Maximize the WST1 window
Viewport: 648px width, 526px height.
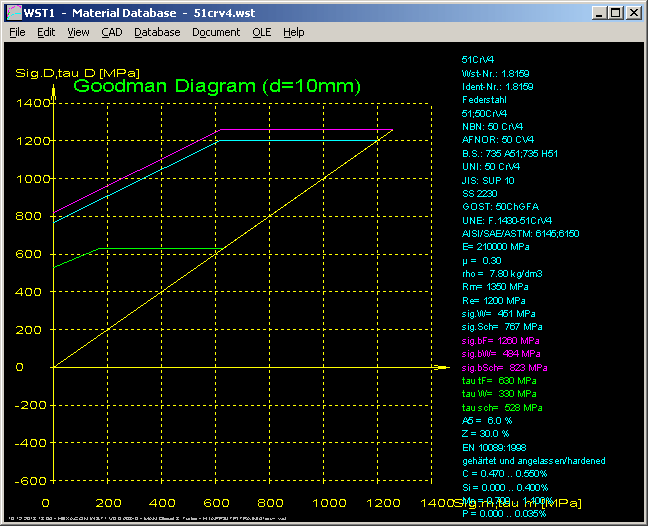coord(615,13)
